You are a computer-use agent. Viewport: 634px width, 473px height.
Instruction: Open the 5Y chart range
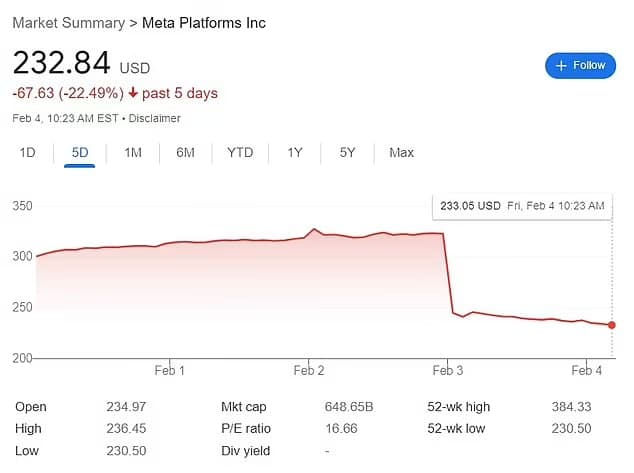pyautogui.click(x=347, y=153)
